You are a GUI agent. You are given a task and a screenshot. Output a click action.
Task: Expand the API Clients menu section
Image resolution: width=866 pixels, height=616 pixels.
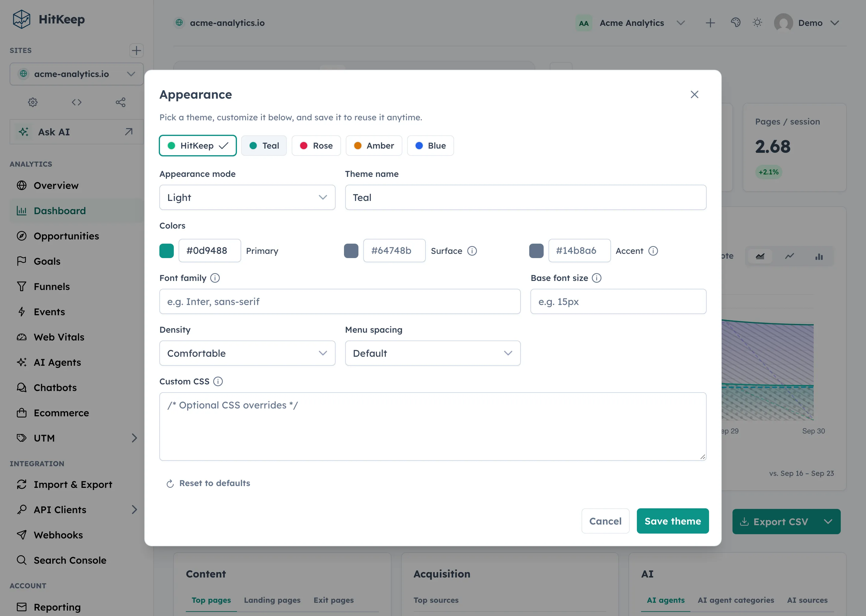tap(134, 510)
